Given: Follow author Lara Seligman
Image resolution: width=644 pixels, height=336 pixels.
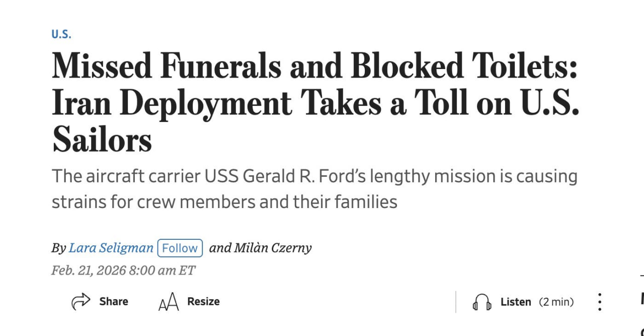Looking at the screenshot, I should 180,248.
